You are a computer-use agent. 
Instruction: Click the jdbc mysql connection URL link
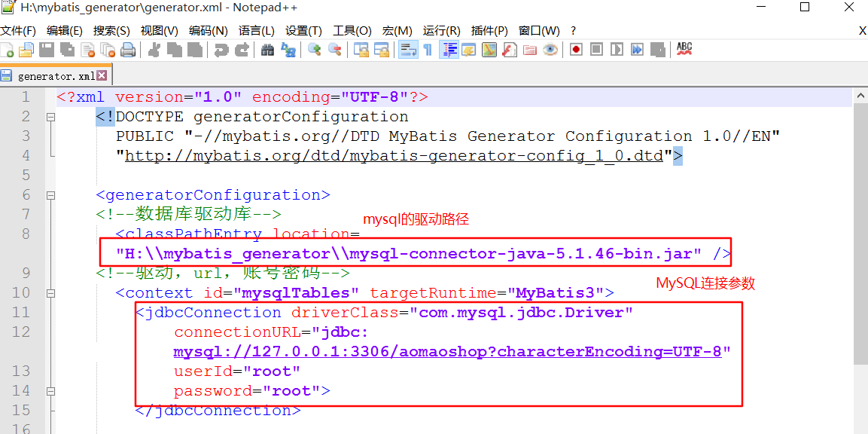click(448, 352)
